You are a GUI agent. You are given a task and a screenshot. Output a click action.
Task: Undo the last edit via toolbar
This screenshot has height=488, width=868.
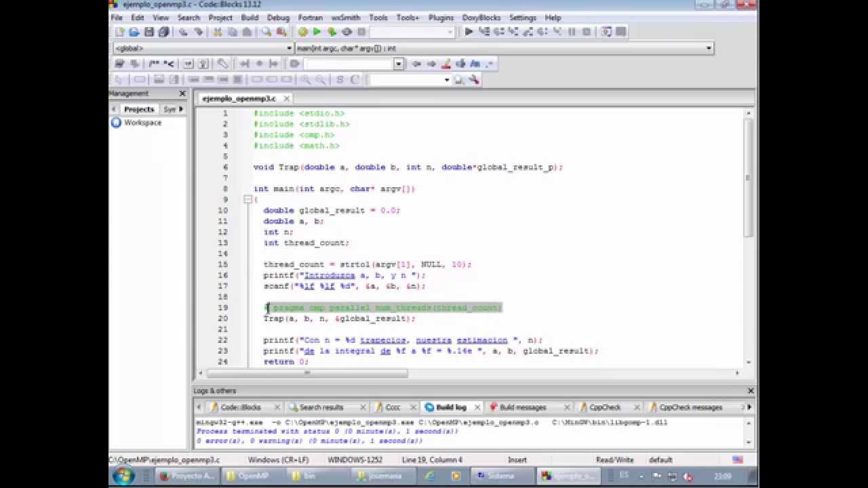pos(183,32)
